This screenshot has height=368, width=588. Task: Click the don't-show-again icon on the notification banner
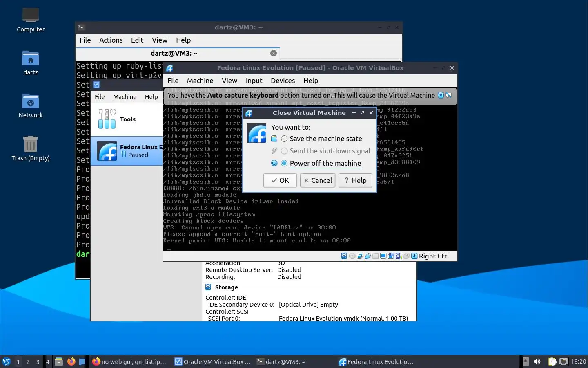(x=449, y=95)
